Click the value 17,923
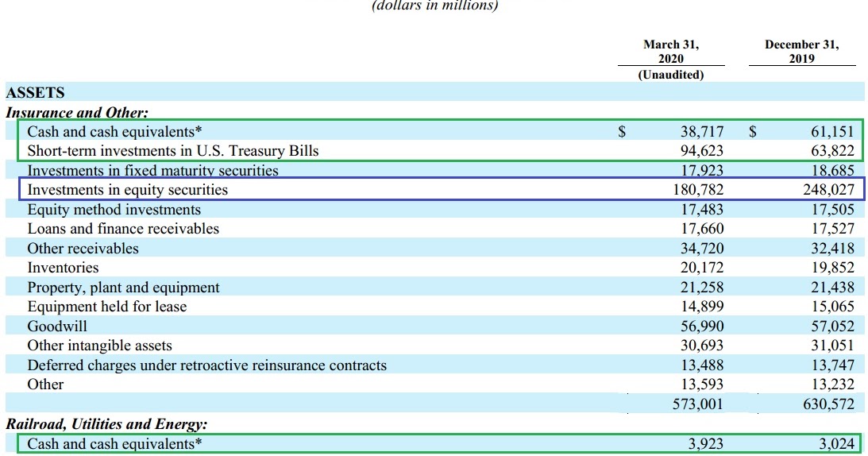Viewport: 868px width, 456px height. click(702, 170)
